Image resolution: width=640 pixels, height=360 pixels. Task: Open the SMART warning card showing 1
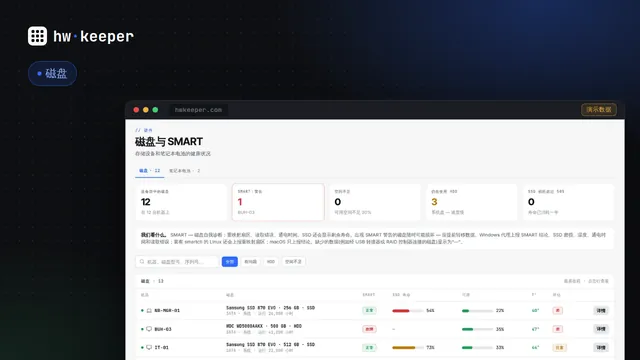278,202
